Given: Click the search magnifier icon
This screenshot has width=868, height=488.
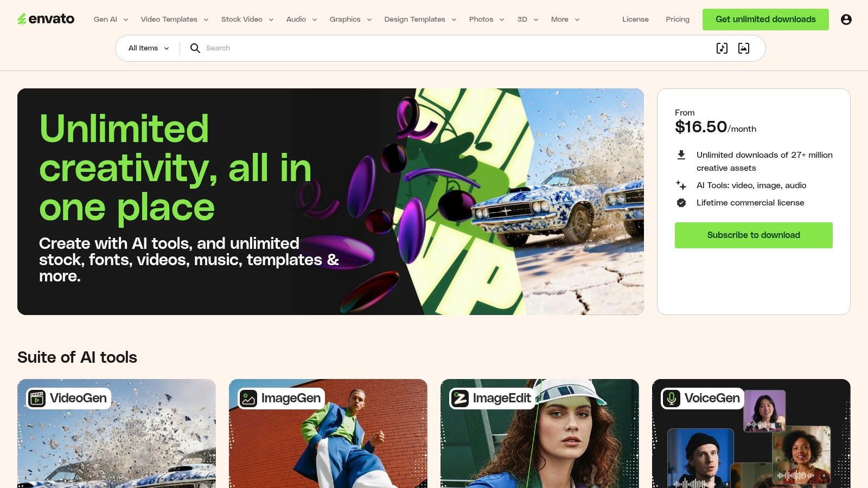Looking at the screenshot, I should (195, 48).
